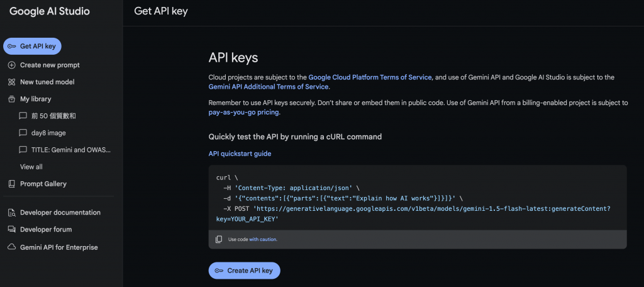Open the 前 50 個質數和 saved prompt
The image size is (644, 287).
(x=53, y=116)
